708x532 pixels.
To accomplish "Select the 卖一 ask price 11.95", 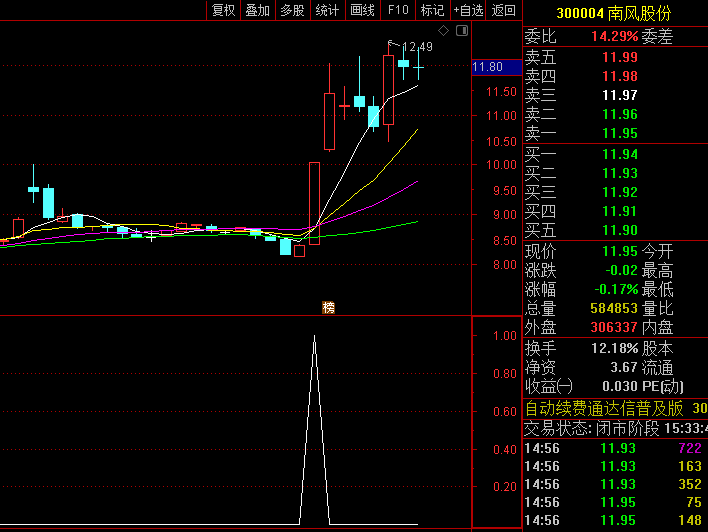I will 619,133.
